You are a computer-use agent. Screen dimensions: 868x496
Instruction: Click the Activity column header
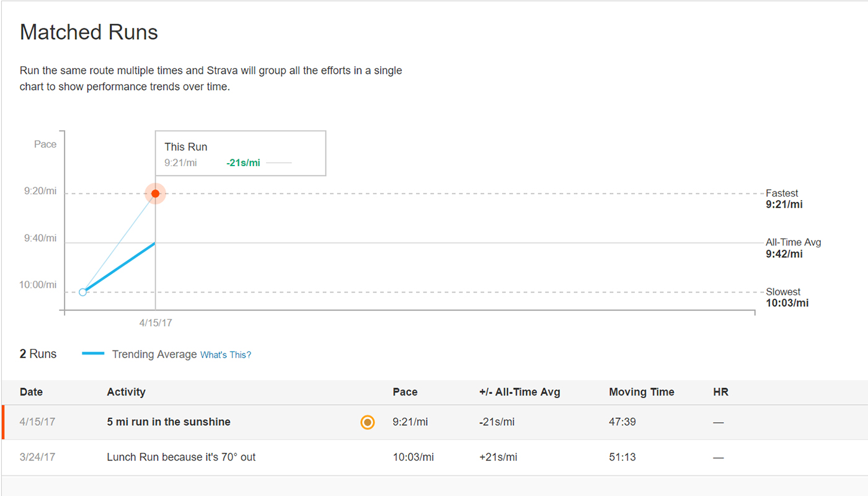click(126, 392)
